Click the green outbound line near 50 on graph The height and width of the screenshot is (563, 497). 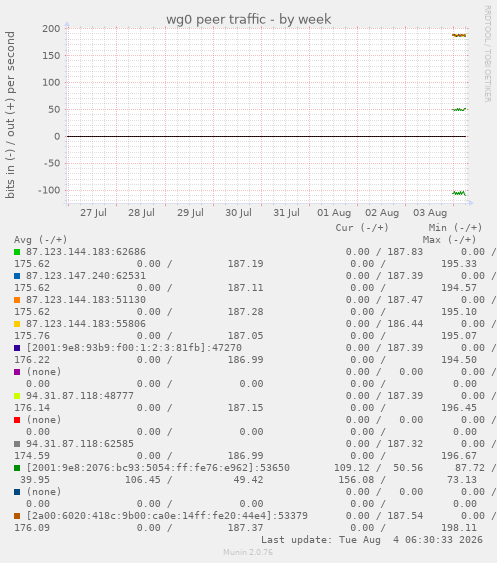(459, 109)
